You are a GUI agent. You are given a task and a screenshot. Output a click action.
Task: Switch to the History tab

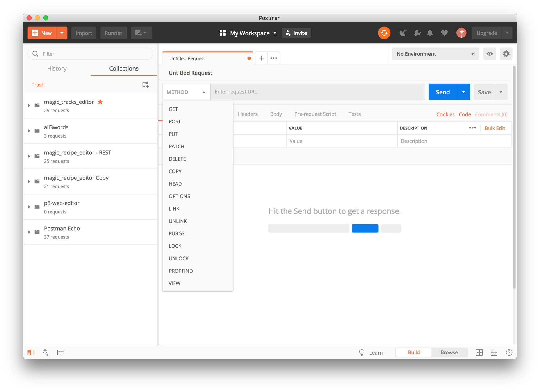[57, 69]
